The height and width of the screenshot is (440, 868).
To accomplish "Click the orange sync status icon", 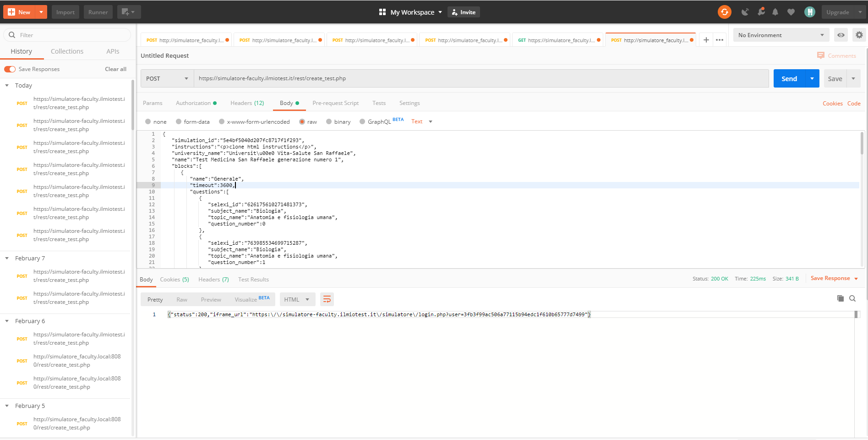I will click(x=724, y=12).
